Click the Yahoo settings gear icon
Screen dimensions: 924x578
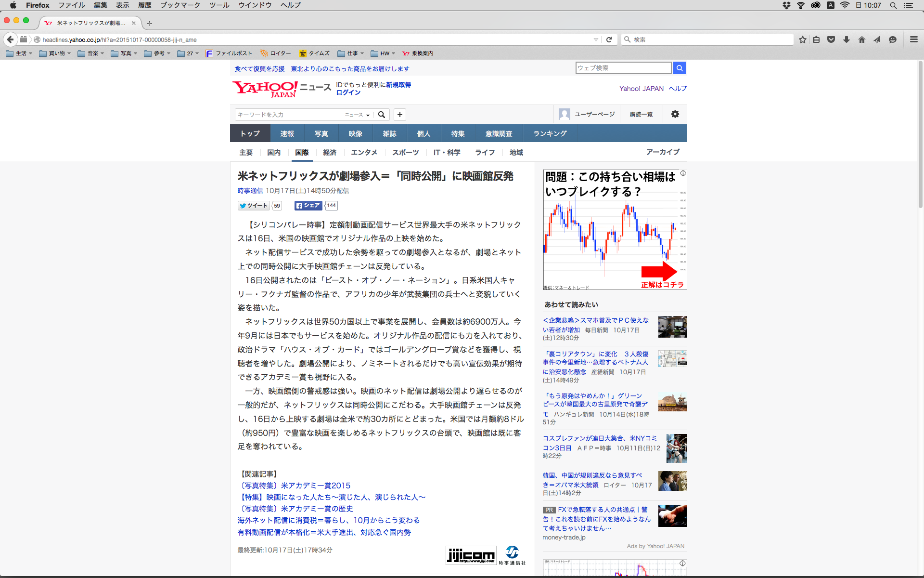tap(675, 114)
